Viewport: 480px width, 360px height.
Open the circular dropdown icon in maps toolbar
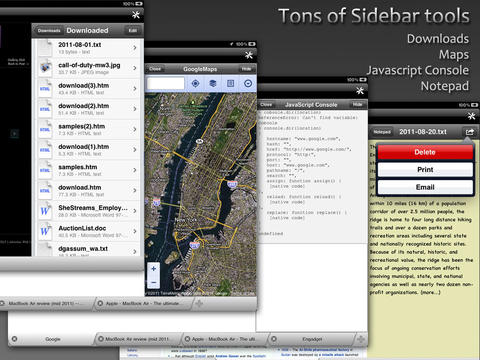coord(248,83)
